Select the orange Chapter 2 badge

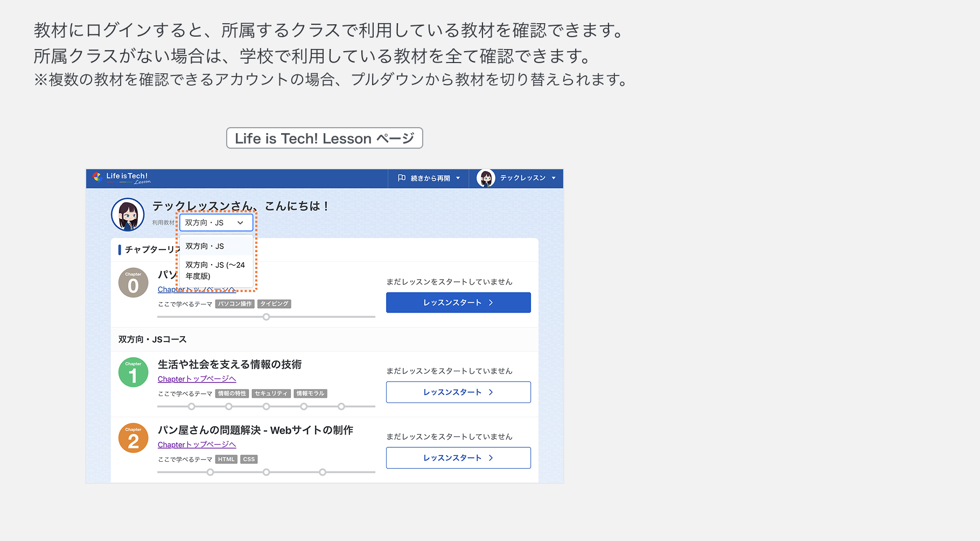pos(133,438)
